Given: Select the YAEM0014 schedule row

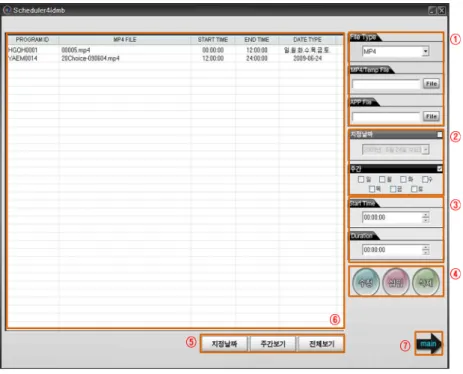Looking at the screenshot, I should point(172,58).
